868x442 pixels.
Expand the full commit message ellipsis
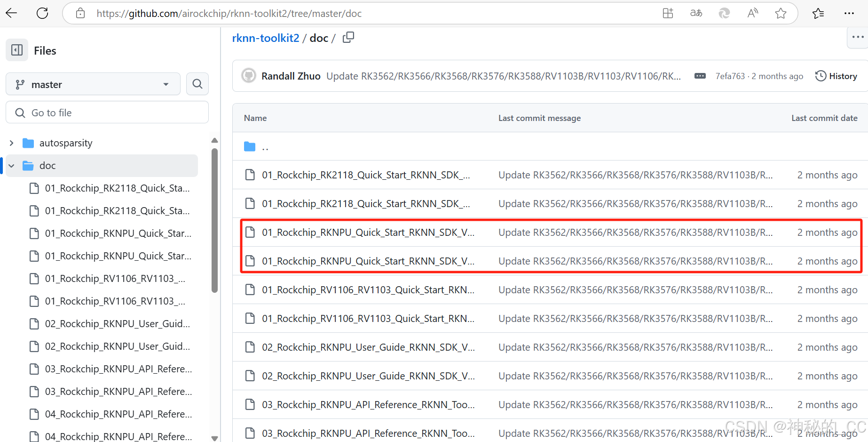(700, 76)
